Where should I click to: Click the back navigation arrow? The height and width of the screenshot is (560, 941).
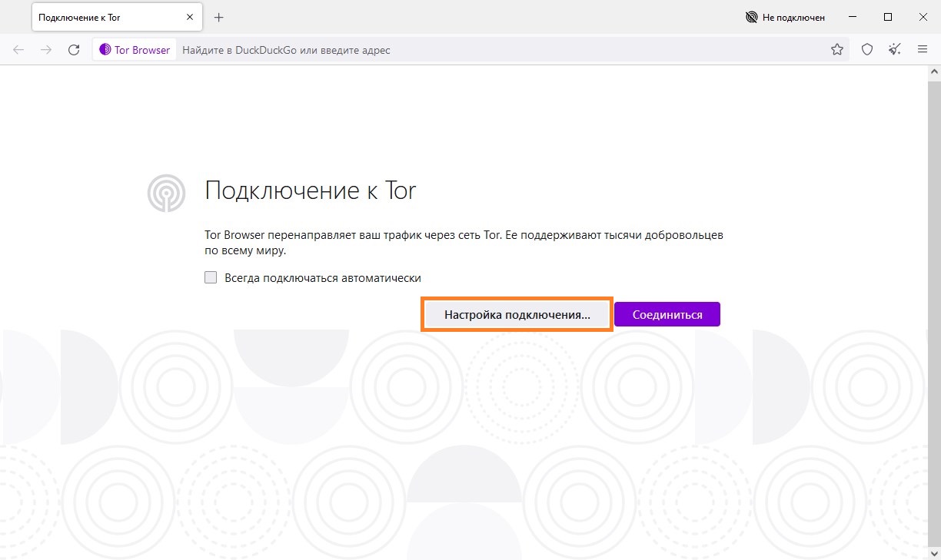coord(19,50)
